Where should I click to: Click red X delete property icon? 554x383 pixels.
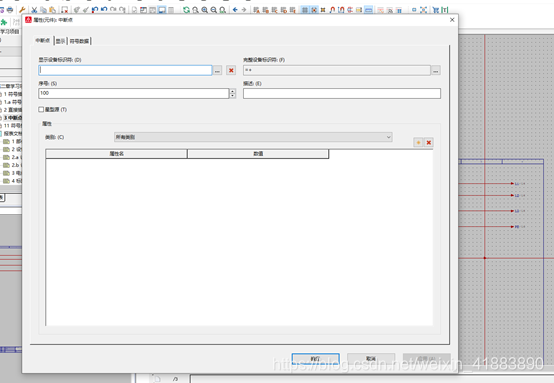429,142
